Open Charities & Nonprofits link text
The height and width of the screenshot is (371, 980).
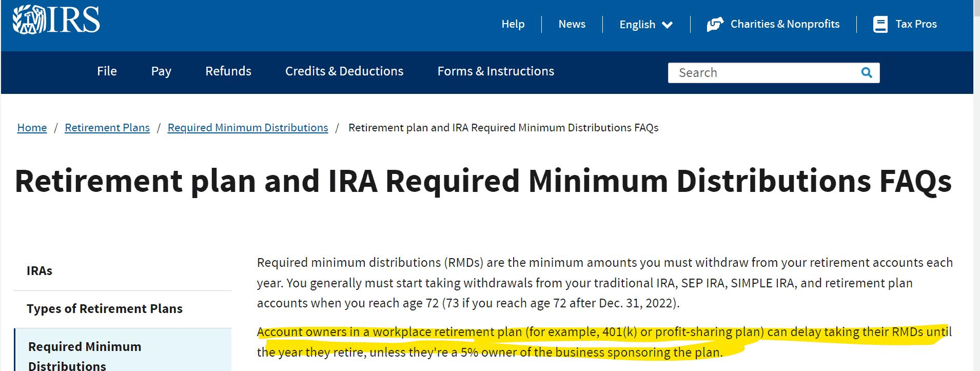(x=785, y=24)
